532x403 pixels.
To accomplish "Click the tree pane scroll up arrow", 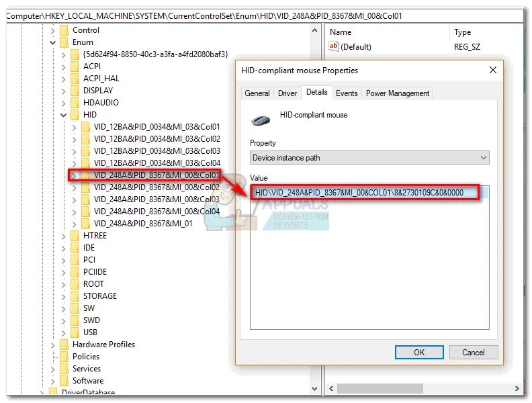I will coord(314,30).
